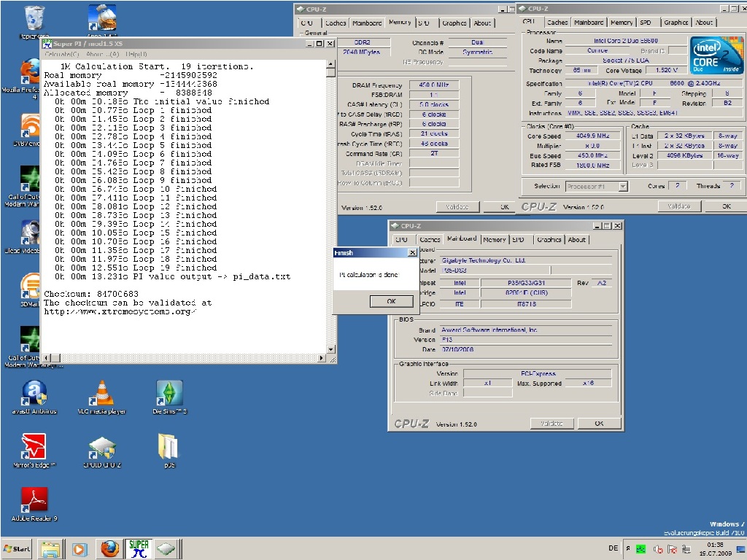Screen dimensions: 747x560
Task: Open the Calculate menu in Super PI
Action: point(61,54)
